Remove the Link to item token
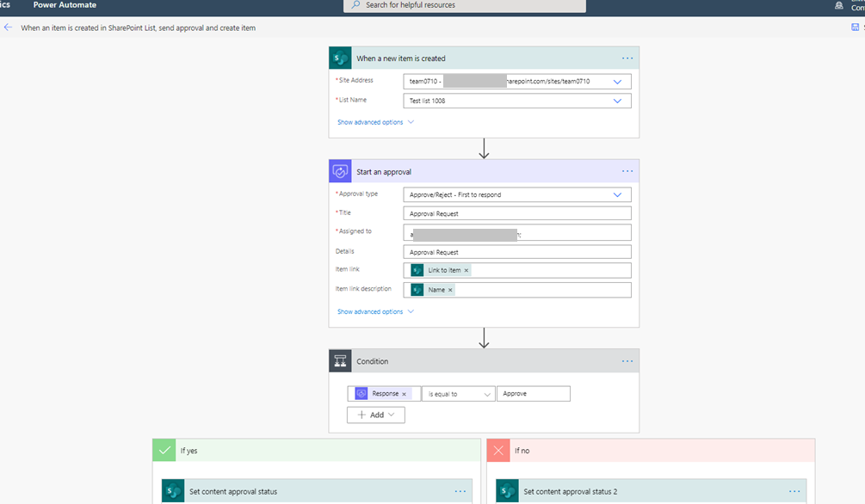 point(466,270)
